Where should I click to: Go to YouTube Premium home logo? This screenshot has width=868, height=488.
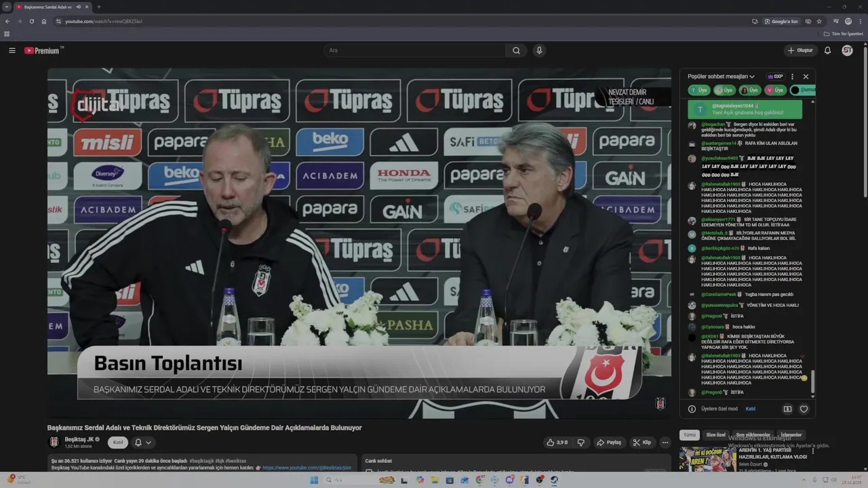[43, 50]
